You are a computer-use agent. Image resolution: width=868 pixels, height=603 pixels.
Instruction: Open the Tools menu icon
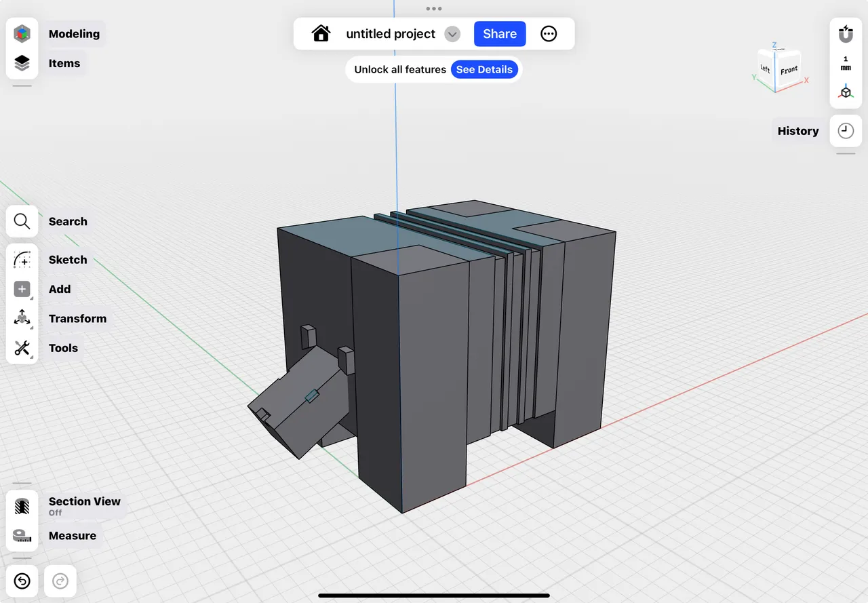[22, 348]
